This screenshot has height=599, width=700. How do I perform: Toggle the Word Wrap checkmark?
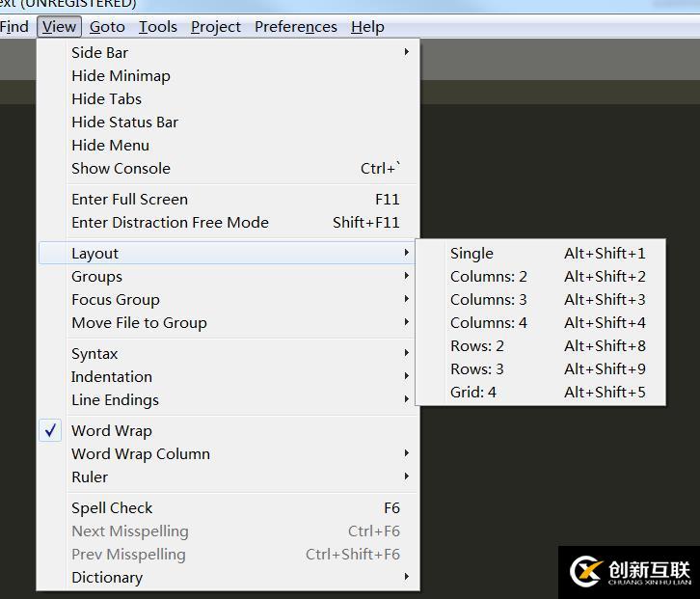tap(228, 431)
